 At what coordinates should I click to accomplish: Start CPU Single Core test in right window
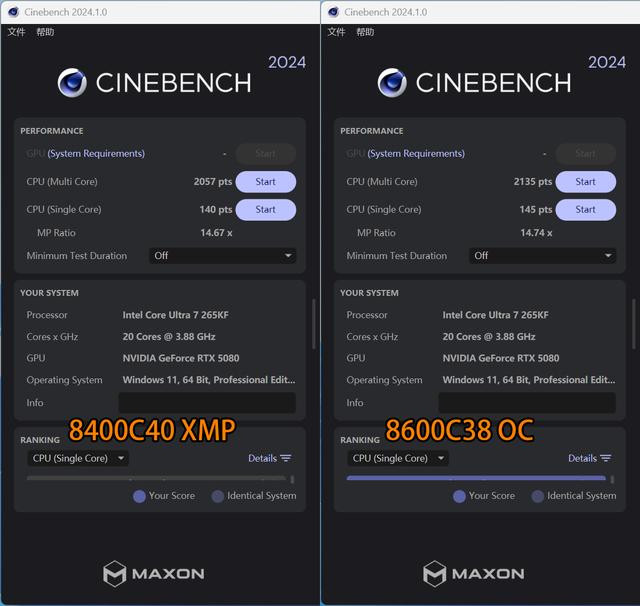coord(586,210)
